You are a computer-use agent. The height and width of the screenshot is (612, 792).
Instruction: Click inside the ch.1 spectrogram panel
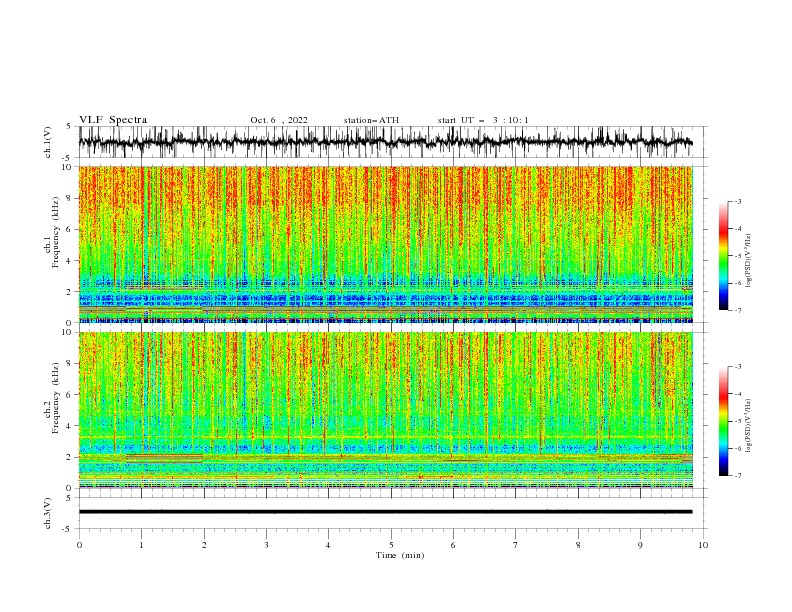pos(385,244)
